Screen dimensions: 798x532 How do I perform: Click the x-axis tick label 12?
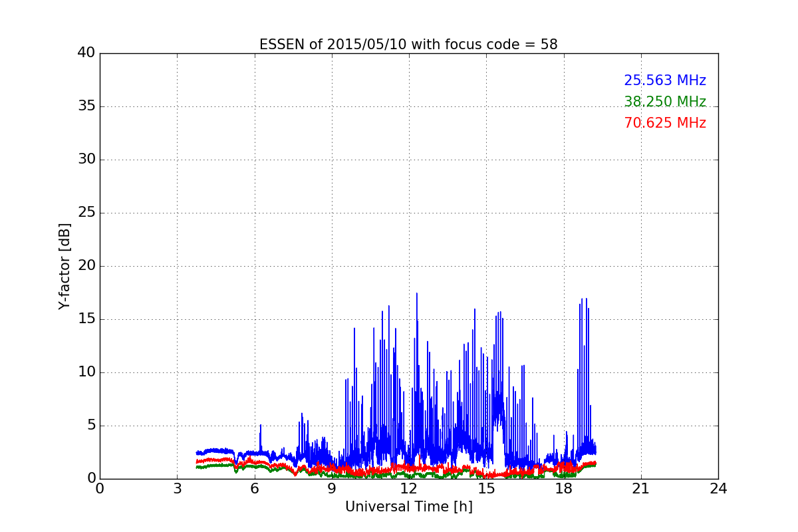click(x=409, y=489)
